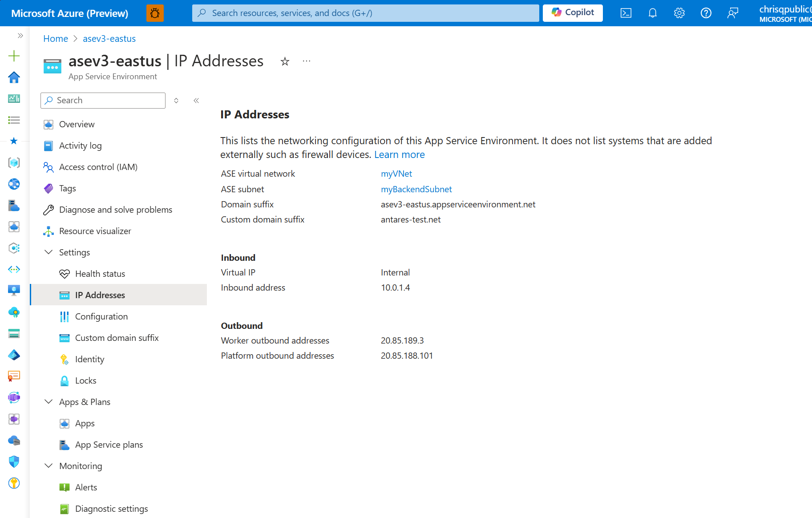The image size is (812, 518).
Task: Collapse the resource menu pane
Action: click(x=196, y=101)
